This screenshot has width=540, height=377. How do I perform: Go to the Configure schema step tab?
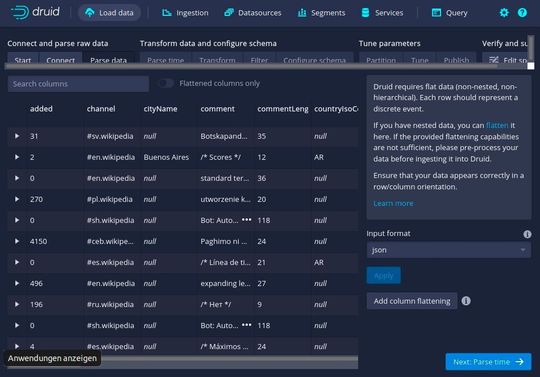tap(314, 59)
